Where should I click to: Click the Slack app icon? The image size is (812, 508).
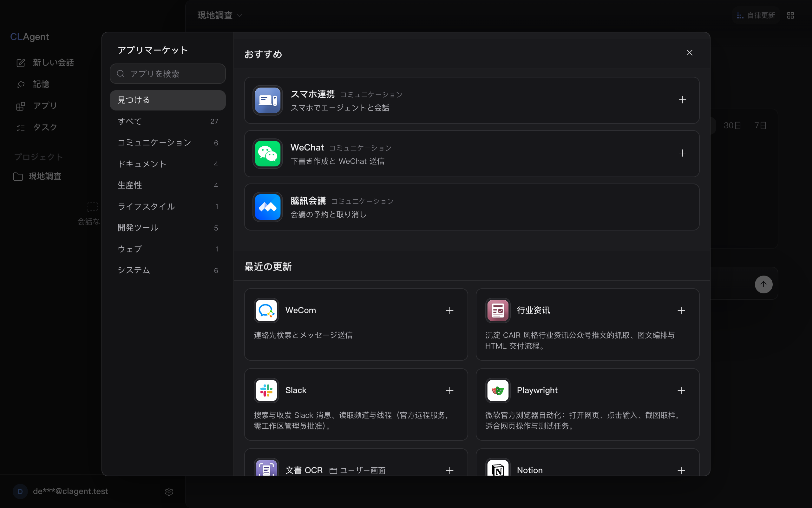coord(266,391)
